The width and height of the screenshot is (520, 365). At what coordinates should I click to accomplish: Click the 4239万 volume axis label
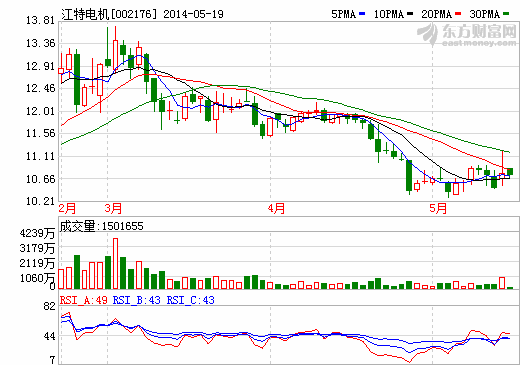(x=37, y=233)
